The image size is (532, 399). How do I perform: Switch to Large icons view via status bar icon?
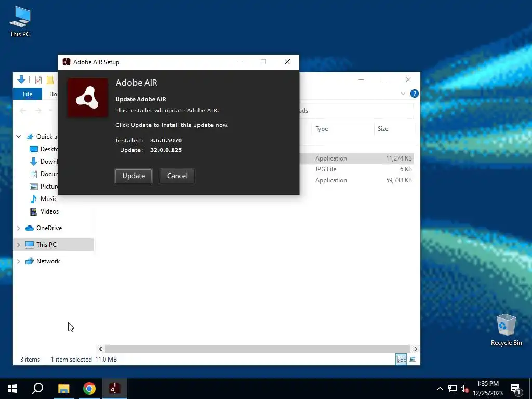pos(413,359)
